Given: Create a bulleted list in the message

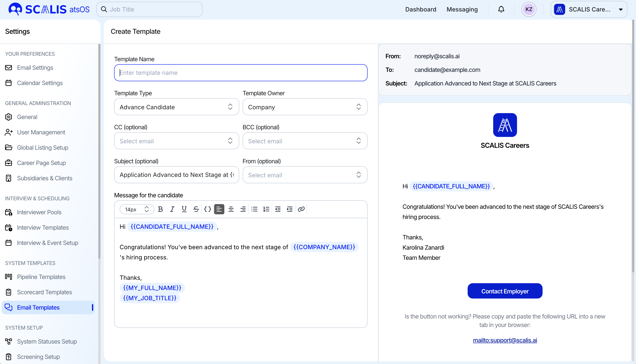Looking at the screenshot, I should (254, 209).
